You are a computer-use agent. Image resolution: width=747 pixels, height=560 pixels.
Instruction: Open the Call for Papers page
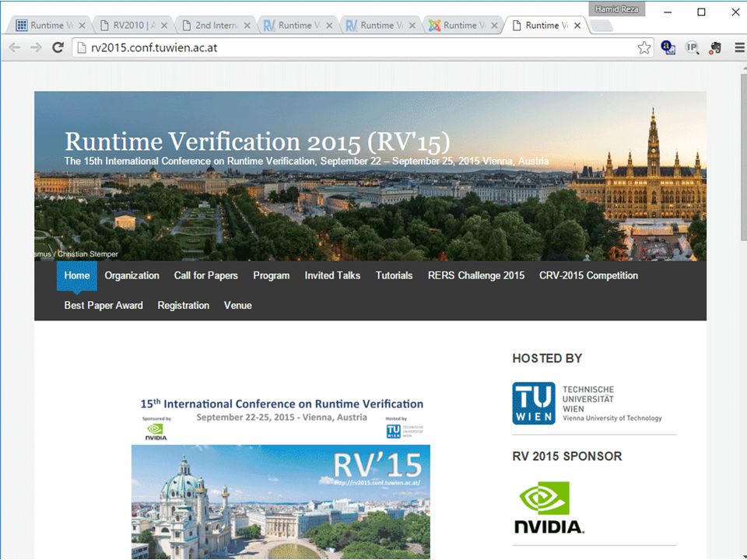click(x=205, y=275)
